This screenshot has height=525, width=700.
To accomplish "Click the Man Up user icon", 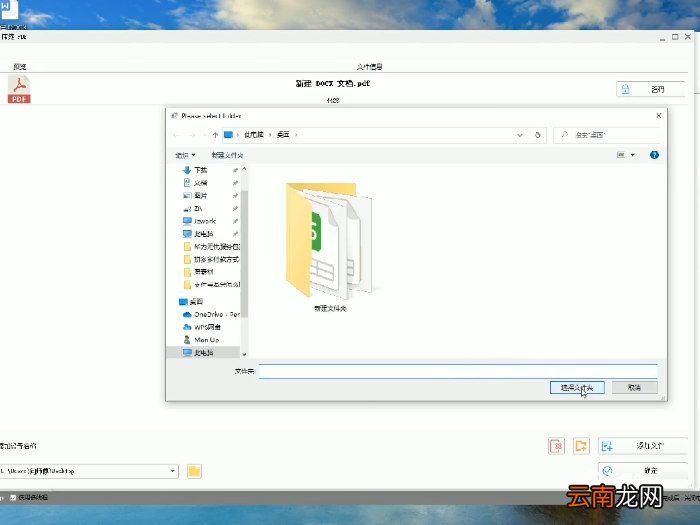I will click(x=187, y=340).
